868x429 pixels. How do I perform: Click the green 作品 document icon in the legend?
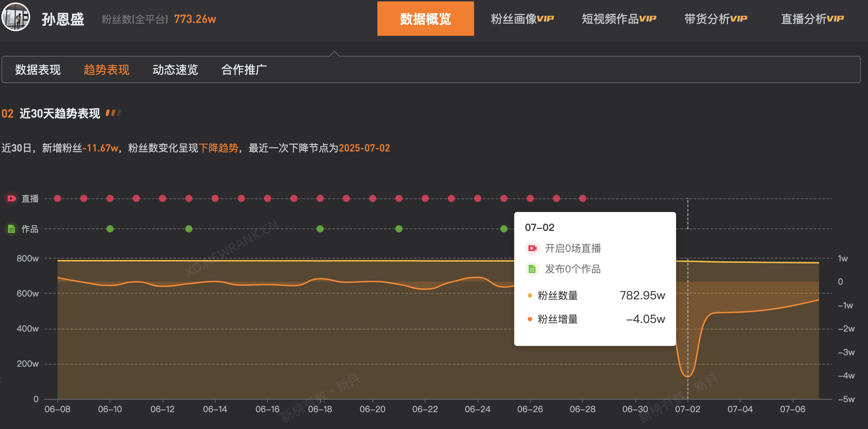click(x=12, y=229)
